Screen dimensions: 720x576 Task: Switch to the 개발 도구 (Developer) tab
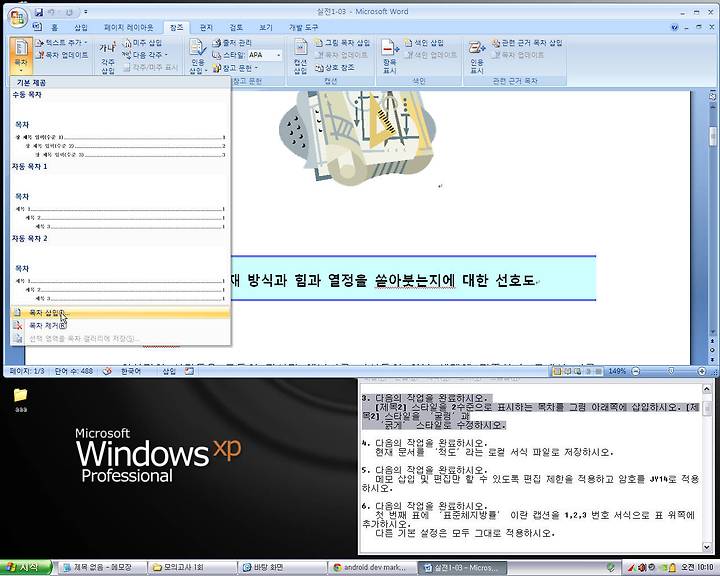click(304, 28)
